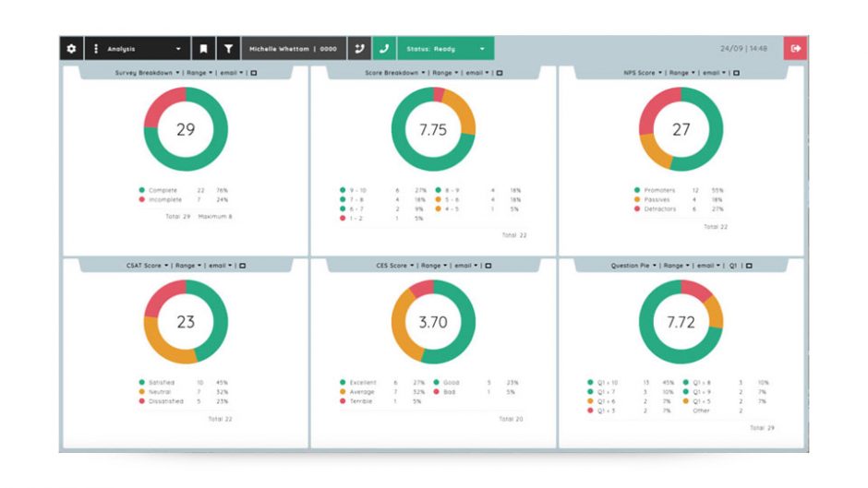Click the Michelle Whettam 0000 agent label

point(293,49)
